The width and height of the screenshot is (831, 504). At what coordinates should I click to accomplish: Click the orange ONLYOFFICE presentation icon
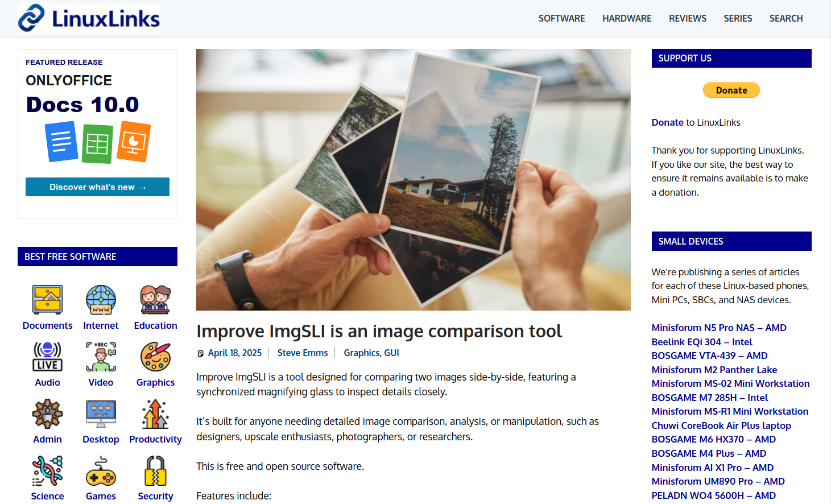tap(134, 142)
